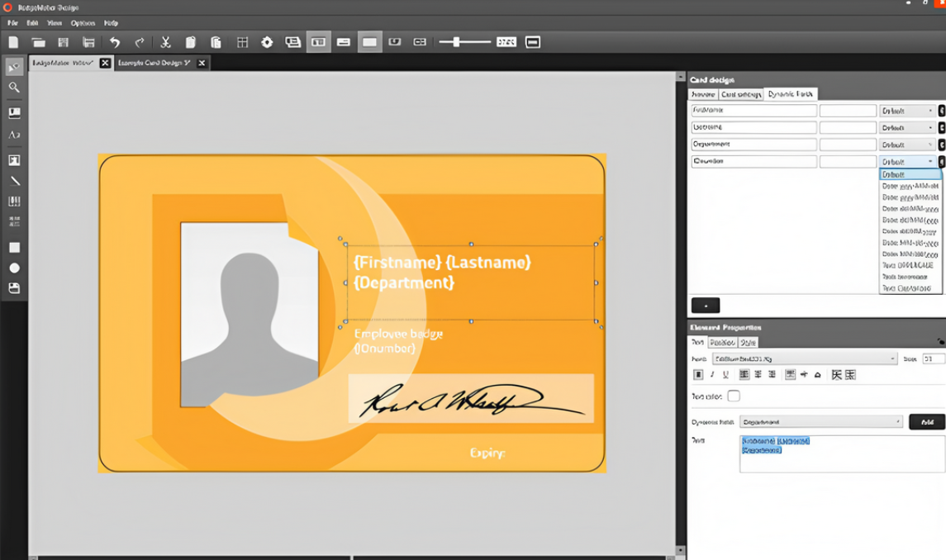Screen dimensions: 946x560
Task: Click the Save icon in the toolbar
Action: click(63, 42)
